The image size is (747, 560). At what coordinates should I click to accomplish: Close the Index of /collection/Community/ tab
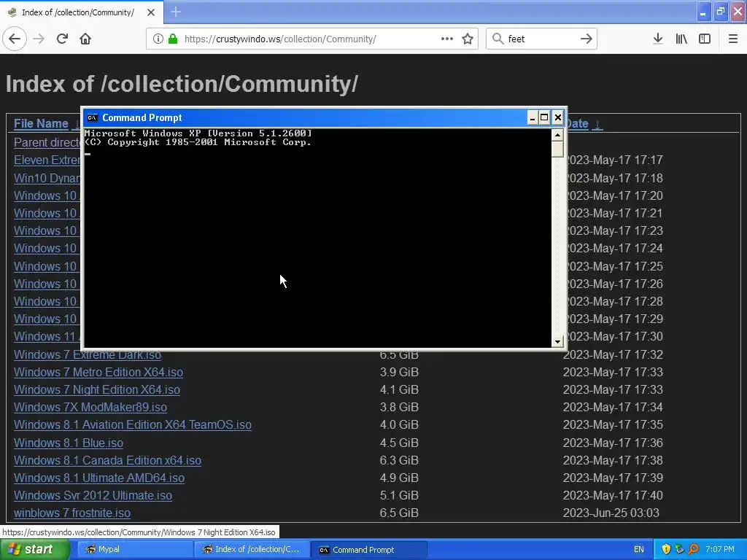151,12
